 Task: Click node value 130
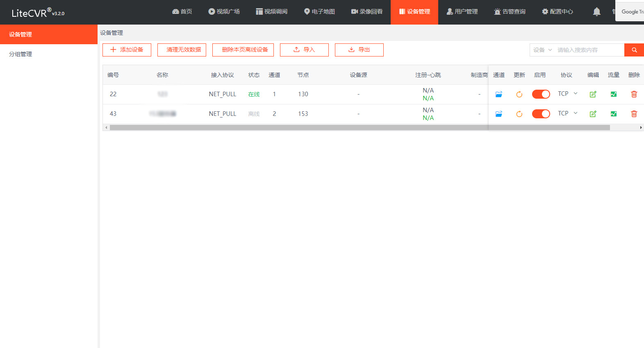point(303,94)
